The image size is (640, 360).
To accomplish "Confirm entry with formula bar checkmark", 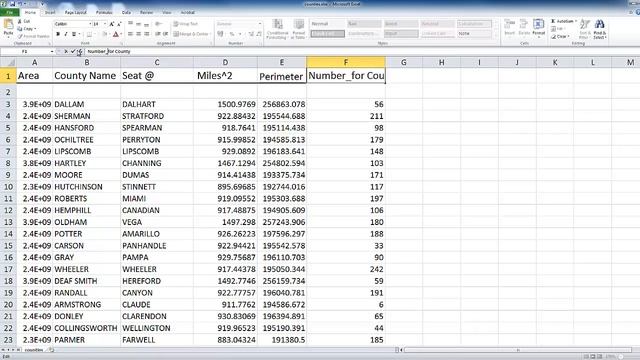I will point(73,51).
